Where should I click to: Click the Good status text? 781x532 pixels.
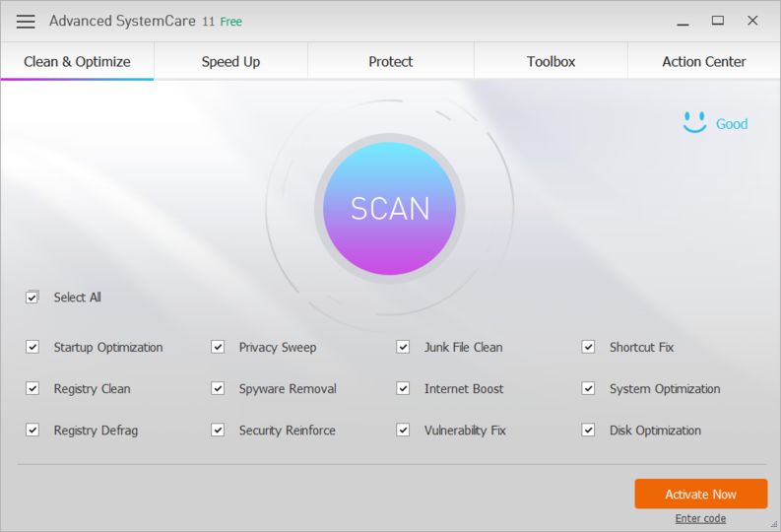coord(732,123)
